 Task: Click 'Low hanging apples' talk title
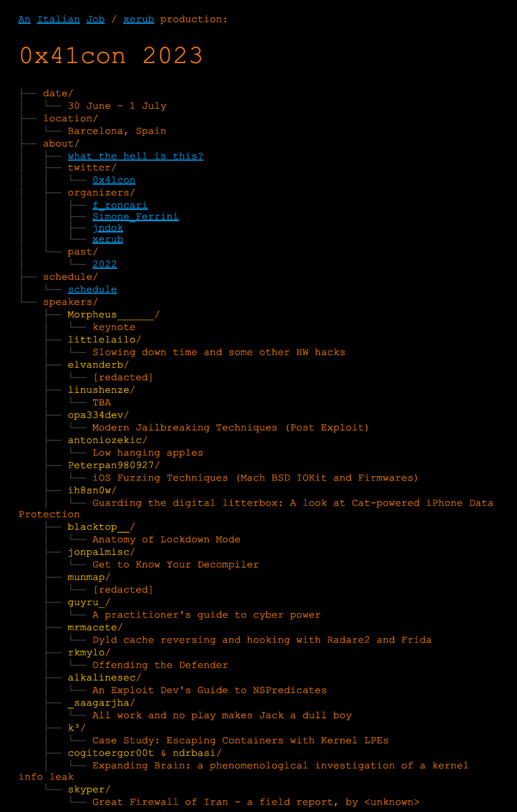click(148, 453)
